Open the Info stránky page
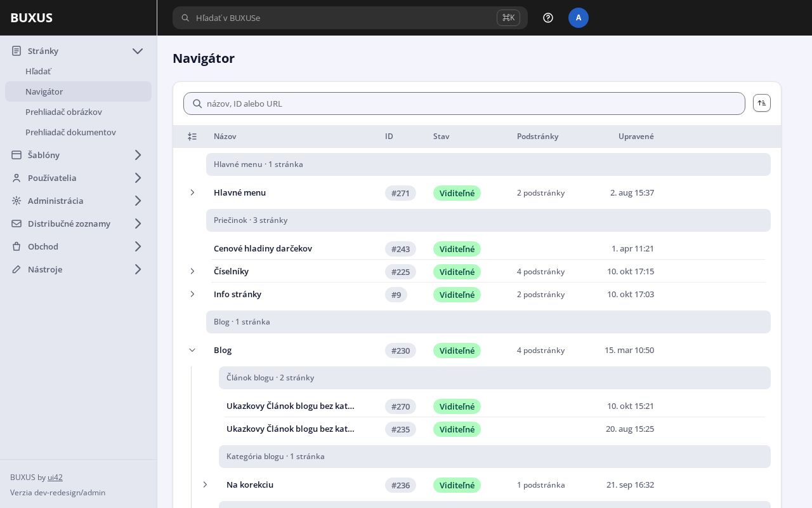 [x=237, y=294]
